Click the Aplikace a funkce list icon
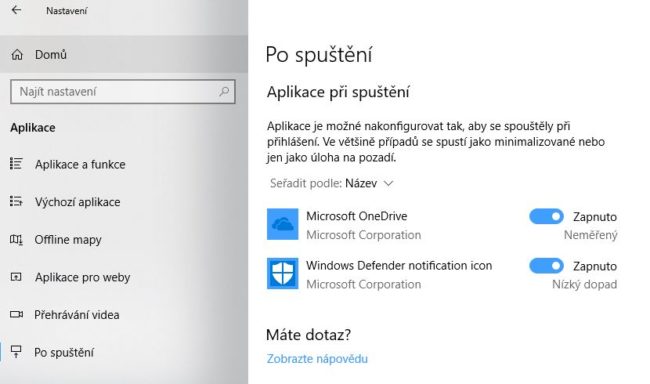Viewport: 650px width, 384px height. click(x=16, y=164)
